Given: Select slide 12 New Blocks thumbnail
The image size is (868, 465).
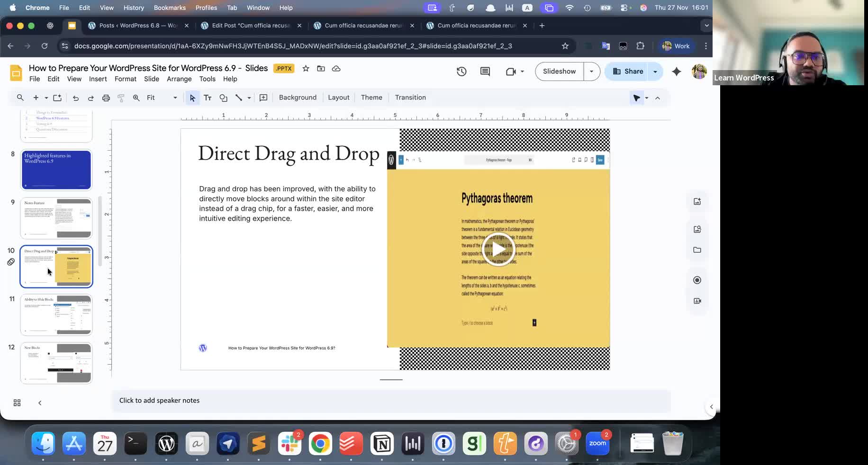Looking at the screenshot, I should click(56, 363).
